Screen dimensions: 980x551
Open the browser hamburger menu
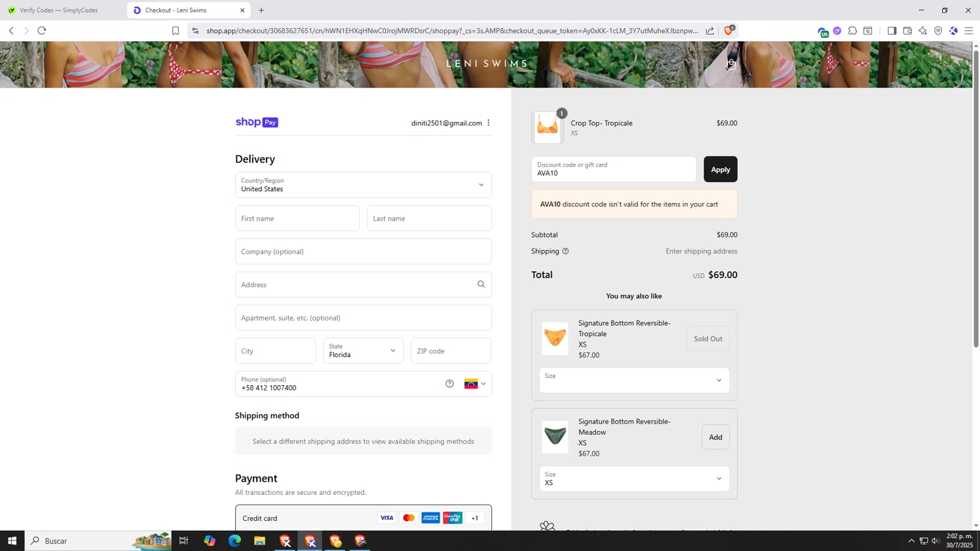point(969,31)
